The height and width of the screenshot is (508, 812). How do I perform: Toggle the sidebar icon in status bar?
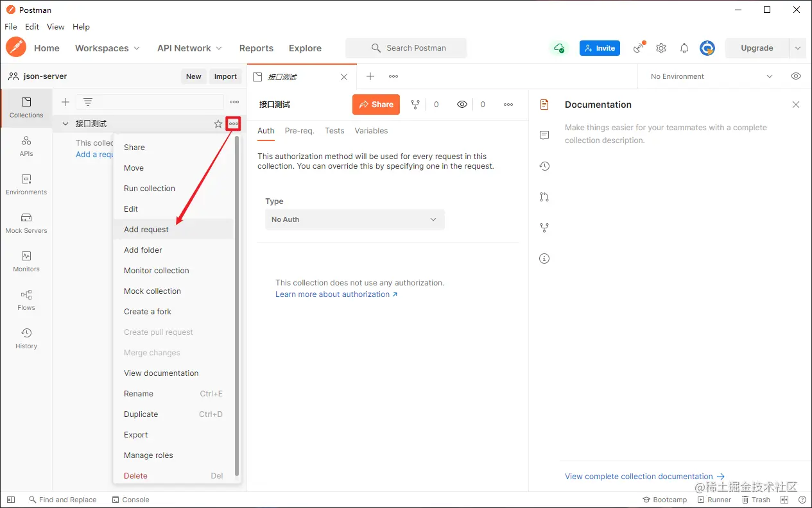point(11,500)
